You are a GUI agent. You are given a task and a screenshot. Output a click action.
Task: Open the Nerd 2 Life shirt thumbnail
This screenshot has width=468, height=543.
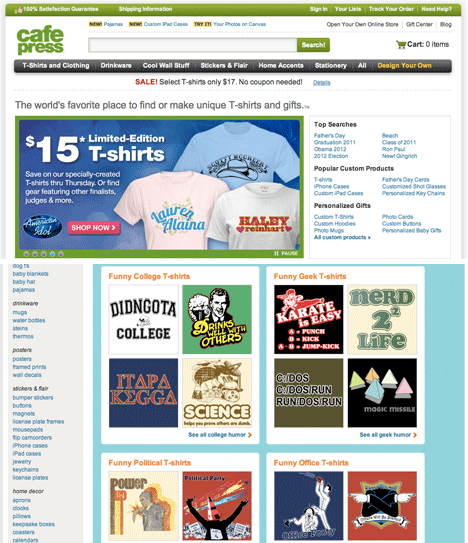[382, 319]
